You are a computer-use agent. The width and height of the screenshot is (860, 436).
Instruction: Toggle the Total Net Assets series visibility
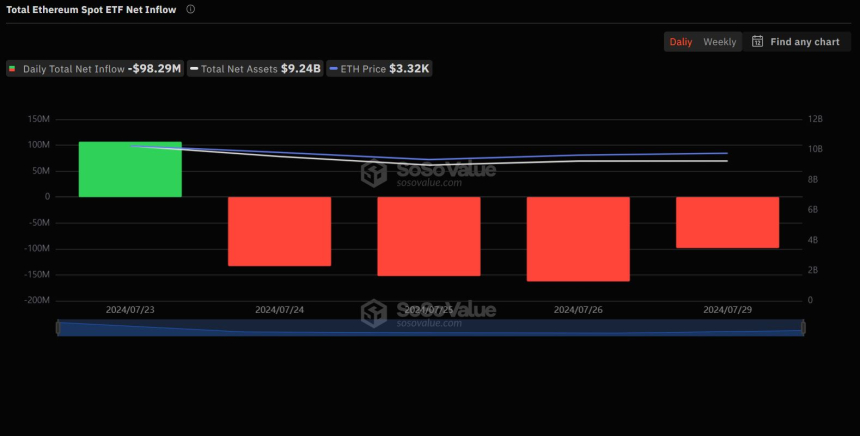(256, 69)
